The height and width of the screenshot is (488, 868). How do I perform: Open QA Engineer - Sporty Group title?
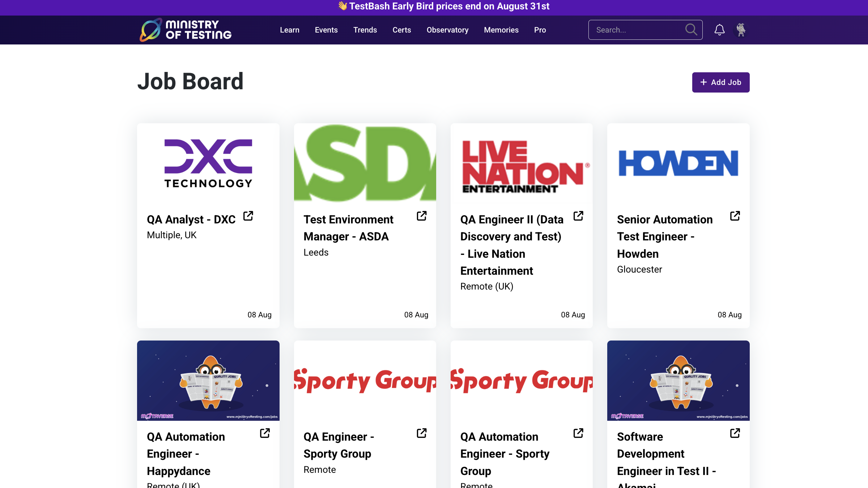[x=339, y=445]
